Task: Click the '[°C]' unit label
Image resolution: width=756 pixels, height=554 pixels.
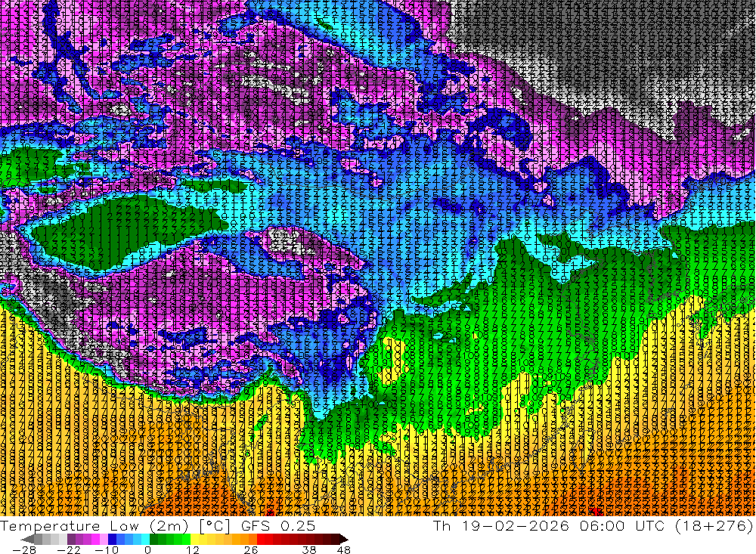Action: 215,526
